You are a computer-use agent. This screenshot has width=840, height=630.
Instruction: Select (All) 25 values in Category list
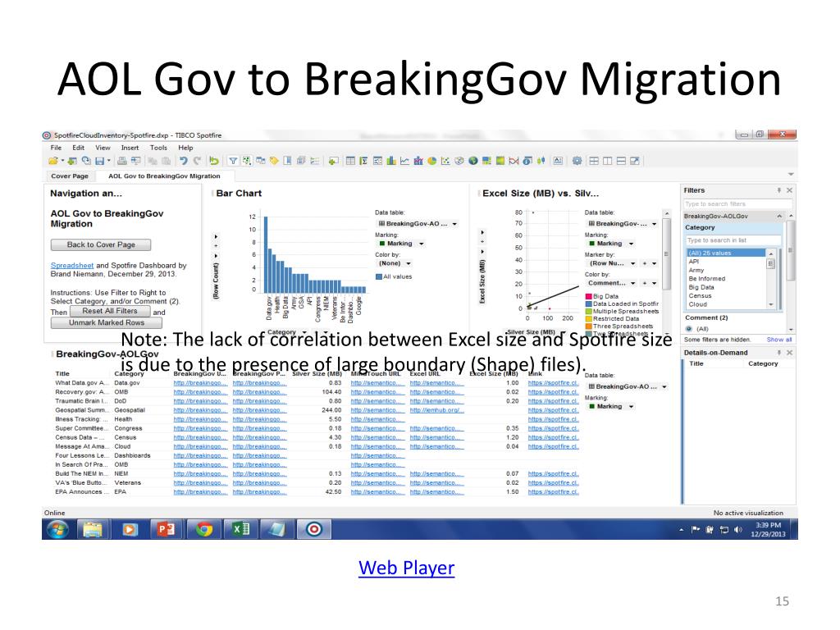coord(726,253)
